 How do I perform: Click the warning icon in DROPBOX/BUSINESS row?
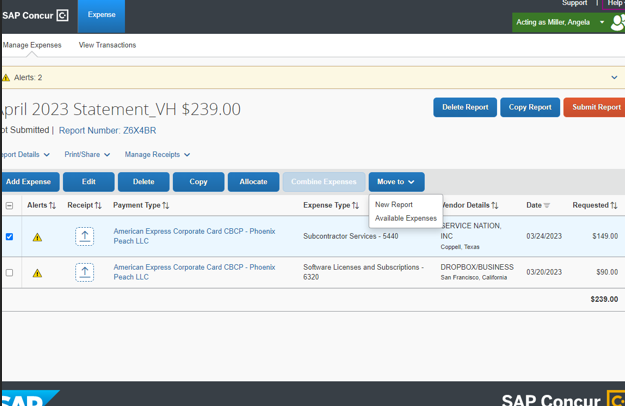(37, 273)
